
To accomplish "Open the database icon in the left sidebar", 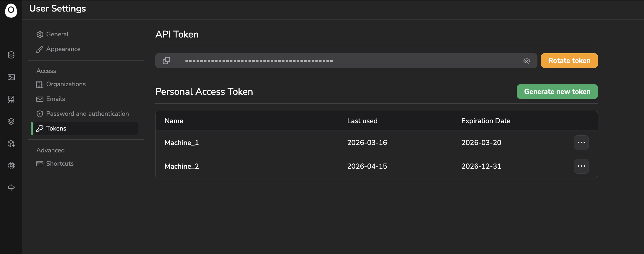I will click(x=11, y=55).
